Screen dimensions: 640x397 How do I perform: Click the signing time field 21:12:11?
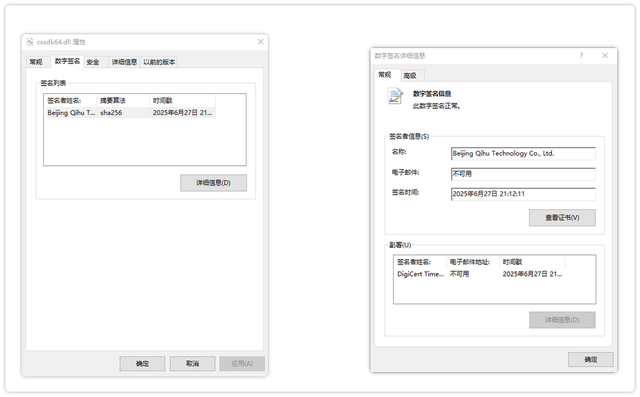[523, 194]
